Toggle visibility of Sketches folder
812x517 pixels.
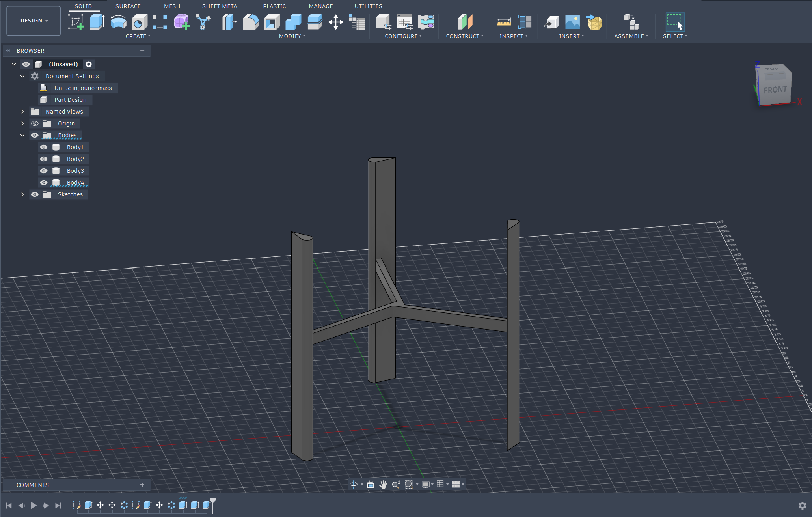(x=35, y=194)
